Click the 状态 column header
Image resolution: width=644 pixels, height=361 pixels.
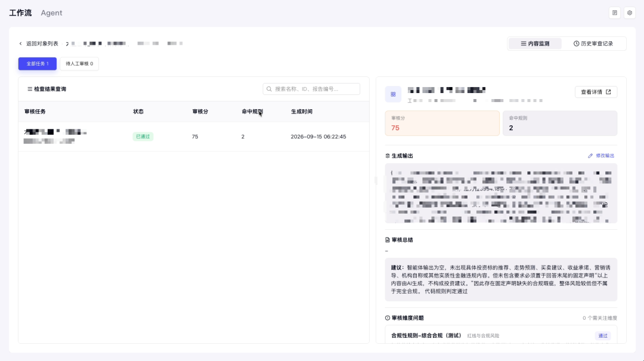[x=138, y=112]
